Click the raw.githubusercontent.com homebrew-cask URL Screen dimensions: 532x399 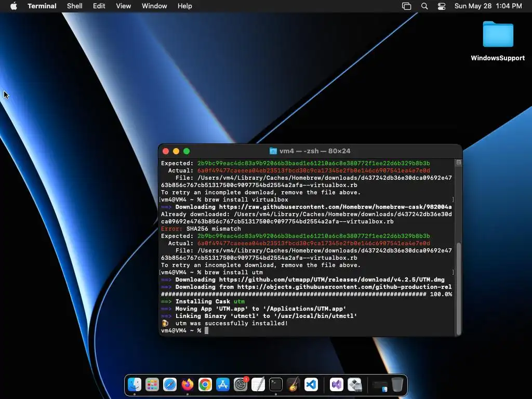[335, 207]
